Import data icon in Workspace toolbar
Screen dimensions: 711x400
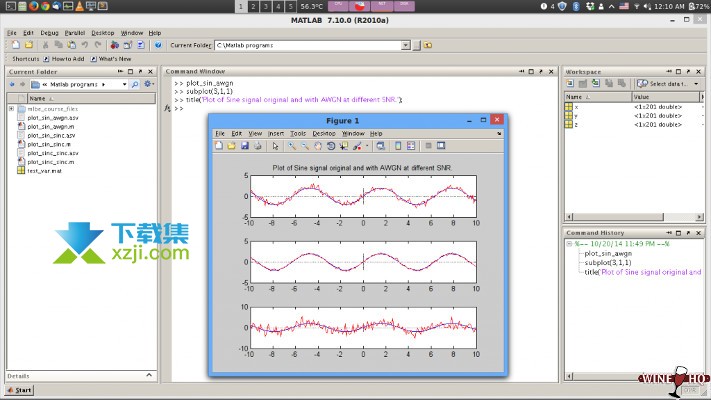tap(596, 83)
